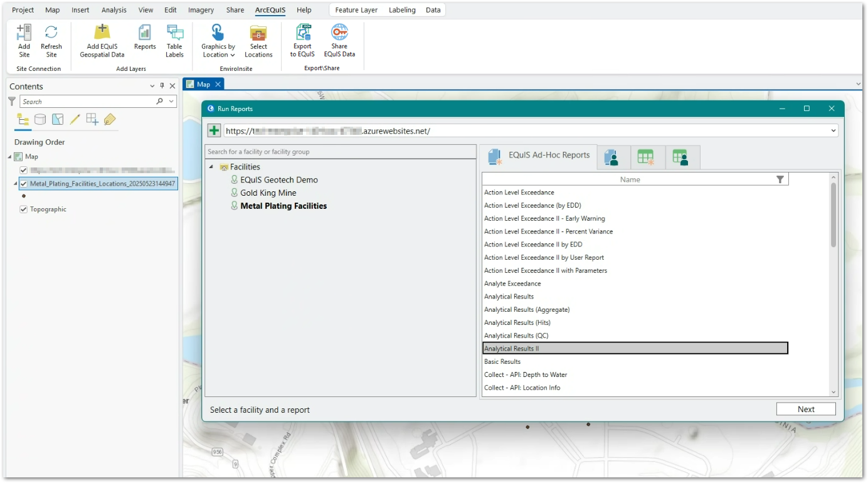Click in the Contents Search field
The height and width of the screenshot is (483, 868).
[x=88, y=102]
